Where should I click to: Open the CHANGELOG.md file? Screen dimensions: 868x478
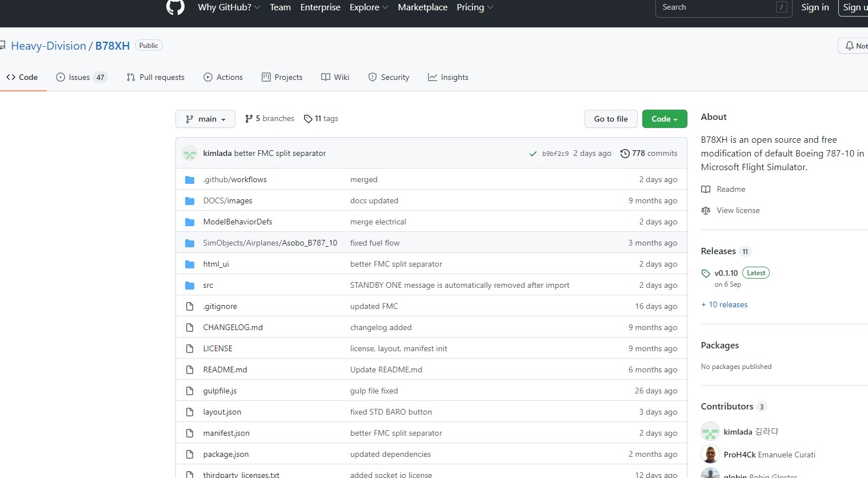coord(233,328)
